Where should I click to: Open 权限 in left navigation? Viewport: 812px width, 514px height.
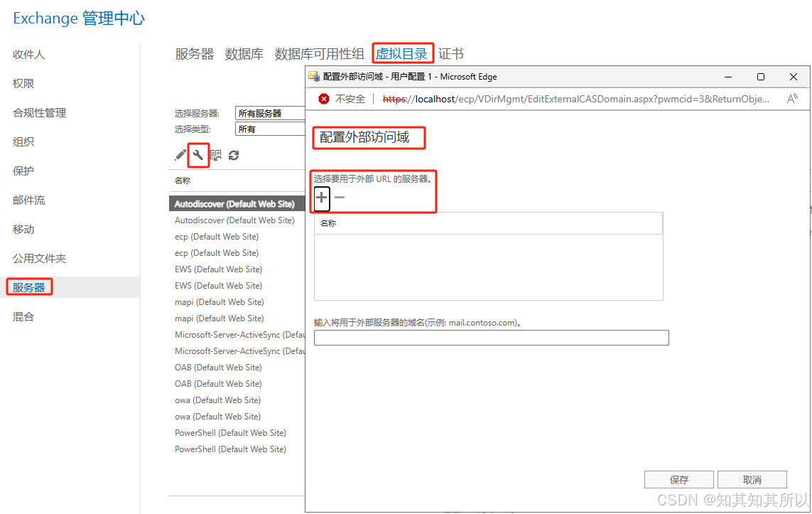[x=23, y=83]
